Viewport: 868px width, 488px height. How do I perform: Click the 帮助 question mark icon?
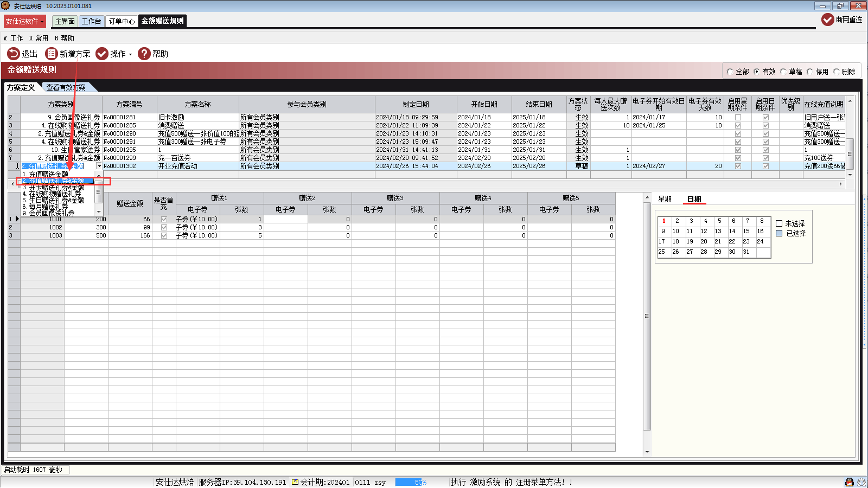coord(144,54)
